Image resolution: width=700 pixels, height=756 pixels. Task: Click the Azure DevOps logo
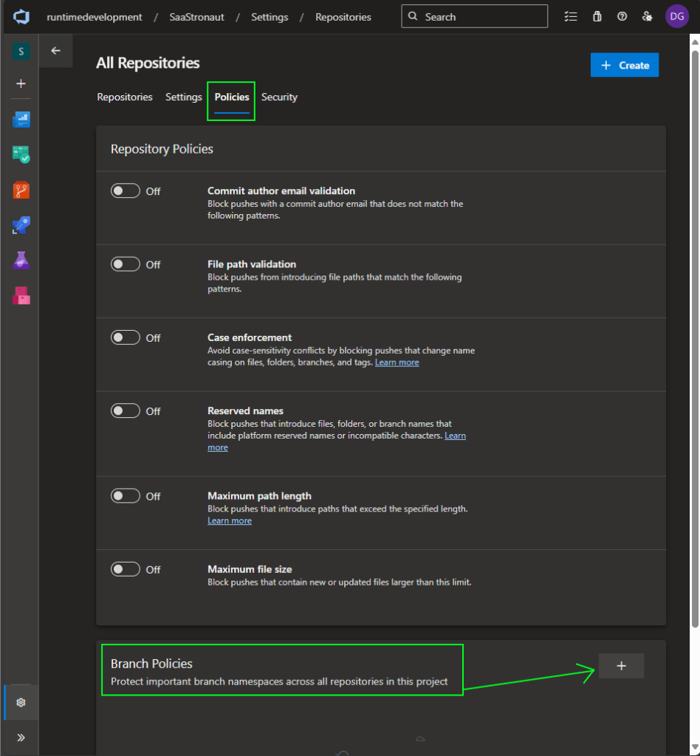[x=21, y=16]
